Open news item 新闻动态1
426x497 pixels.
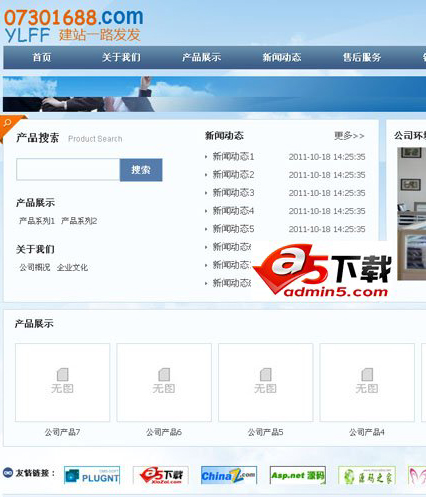click(x=233, y=157)
